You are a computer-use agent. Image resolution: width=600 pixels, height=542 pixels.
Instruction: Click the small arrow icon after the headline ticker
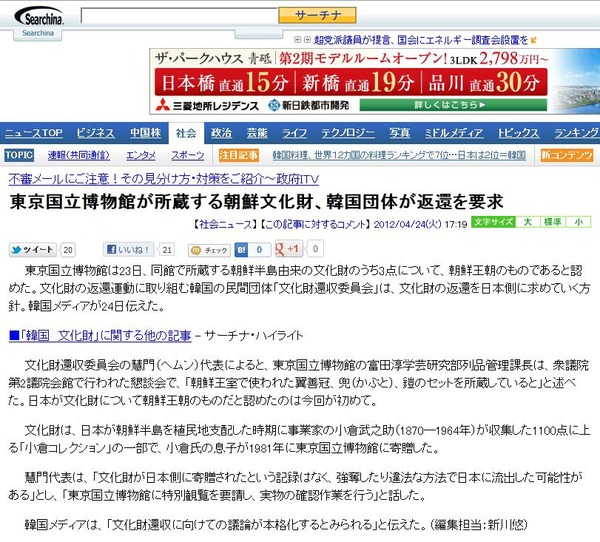(x=534, y=40)
